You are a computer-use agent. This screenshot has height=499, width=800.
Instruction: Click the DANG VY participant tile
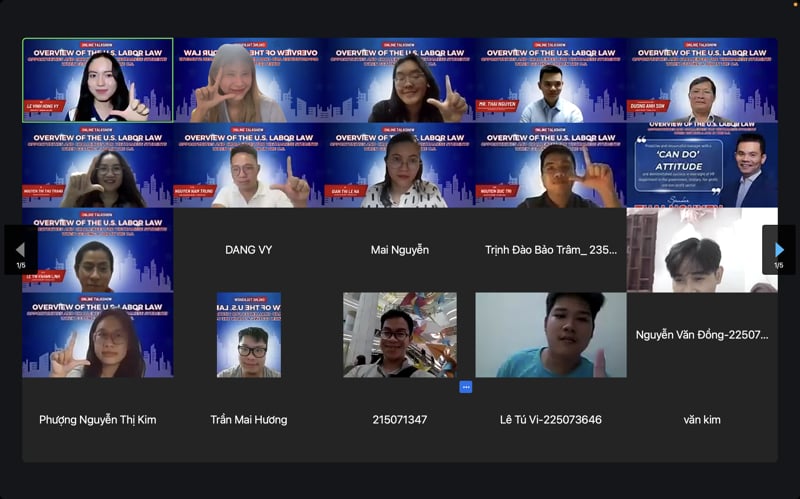pos(248,250)
